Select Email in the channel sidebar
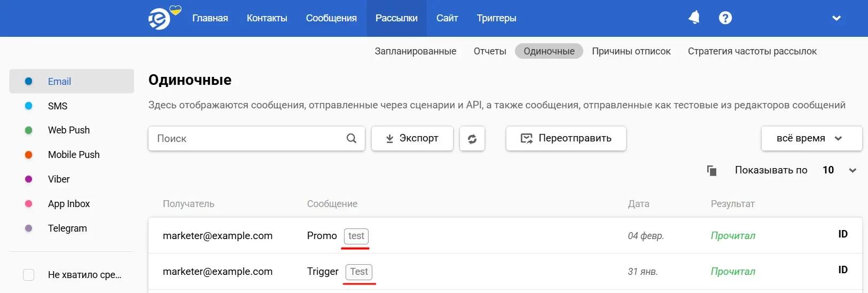 point(72,81)
